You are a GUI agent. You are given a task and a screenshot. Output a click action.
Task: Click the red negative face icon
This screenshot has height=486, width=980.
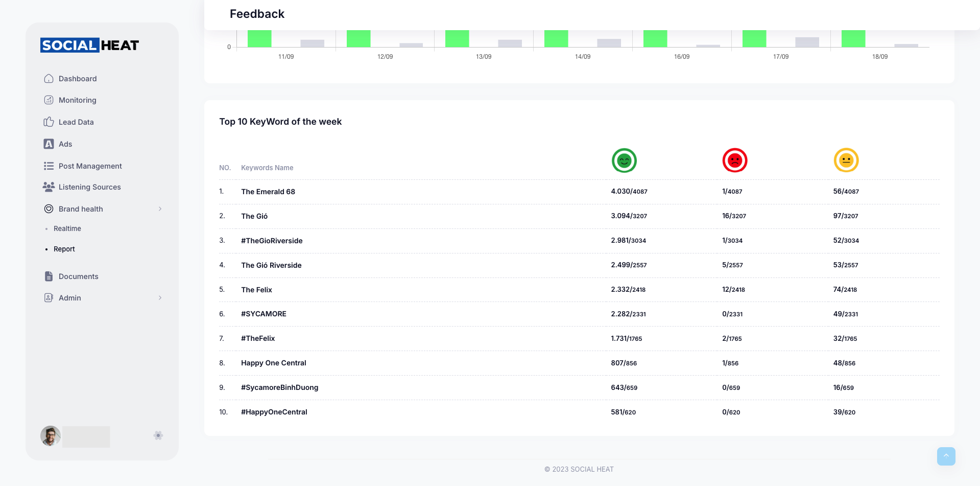tap(735, 161)
